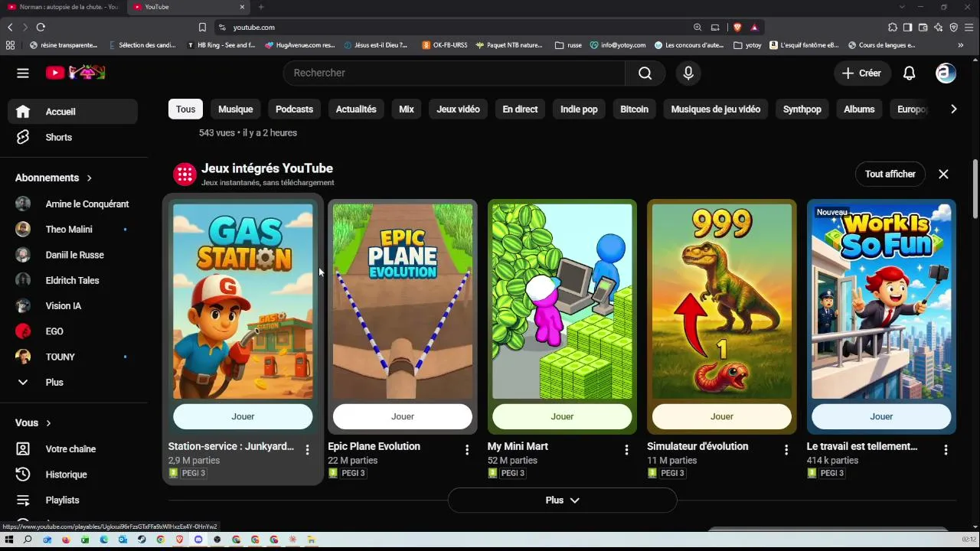
Task: Click the YouTube logo
Action: [x=75, y=73]
